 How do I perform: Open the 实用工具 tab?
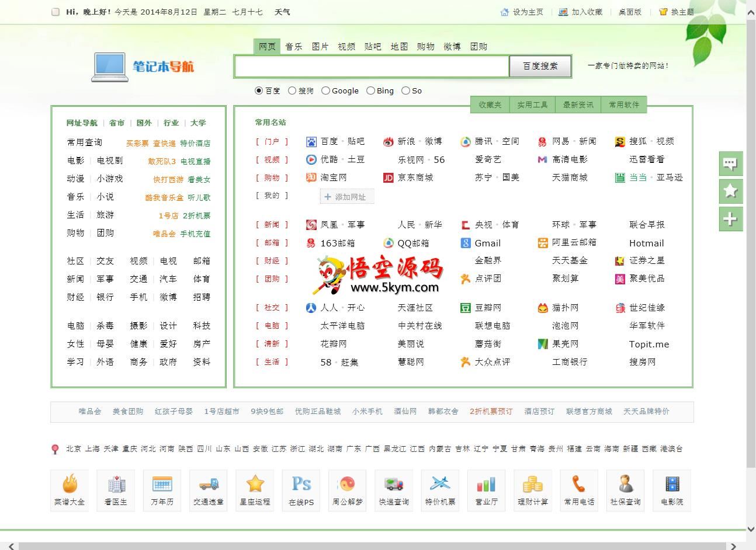click(532, 105)
